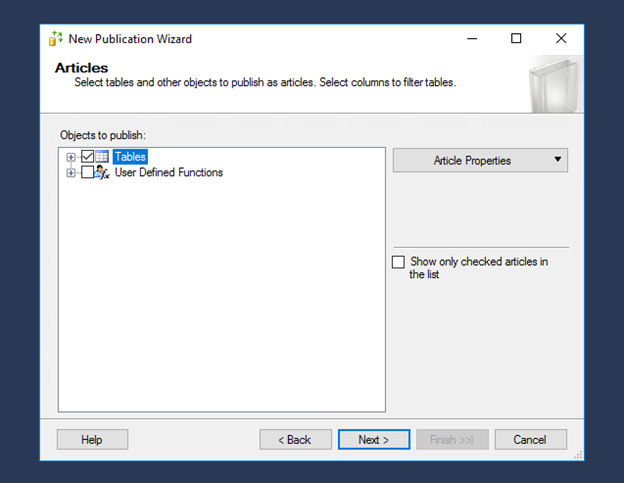Click the Tables grid icon
The height and width of the screenshot is (483, 624).
[102, 156]
